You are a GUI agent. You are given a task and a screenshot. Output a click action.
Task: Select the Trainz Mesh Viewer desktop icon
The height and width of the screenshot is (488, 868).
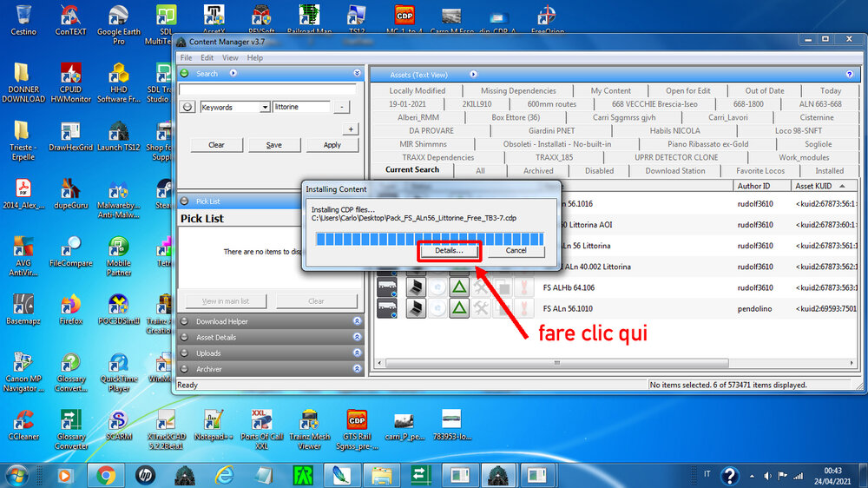pos(309,429)
